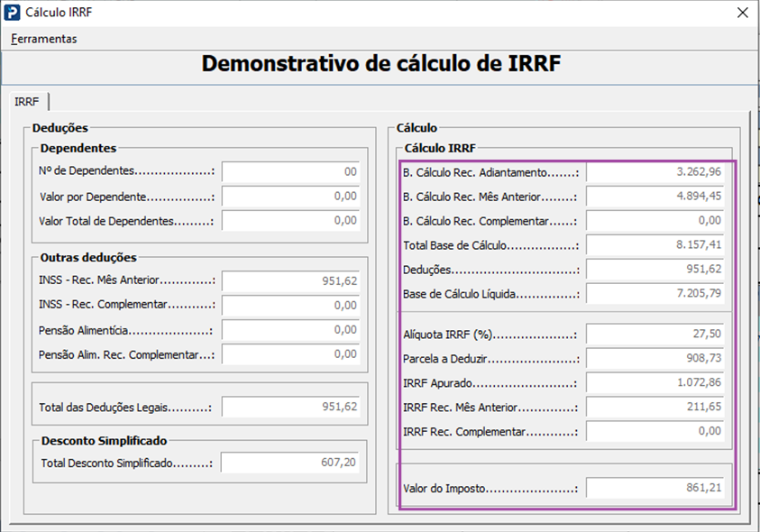Open the Ferramentas menu
This screenshot has width=760, height=532.
pos(44,39)
